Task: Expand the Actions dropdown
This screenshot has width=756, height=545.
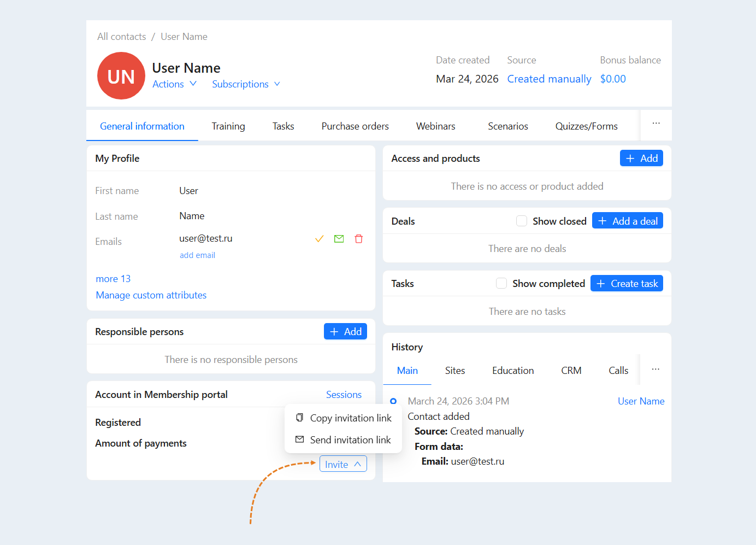Action: tap(174, 84)
